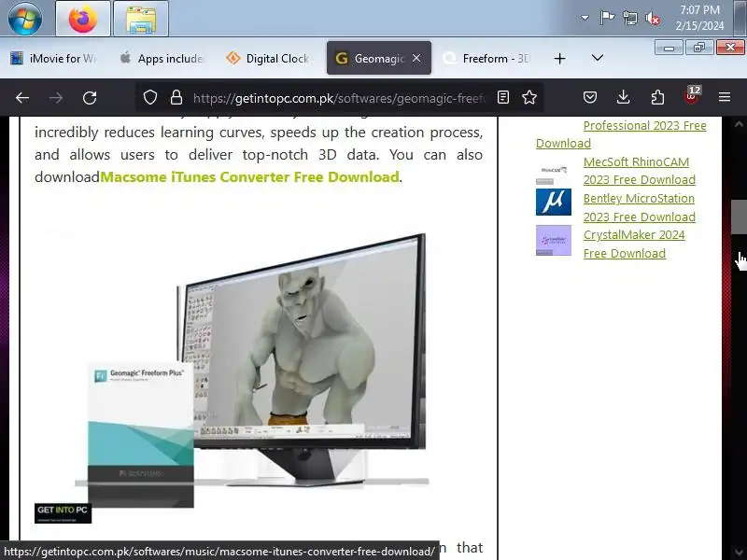Click the CrystalMaker thumbnail
747x560 pixels.
[x=554, y=241]
